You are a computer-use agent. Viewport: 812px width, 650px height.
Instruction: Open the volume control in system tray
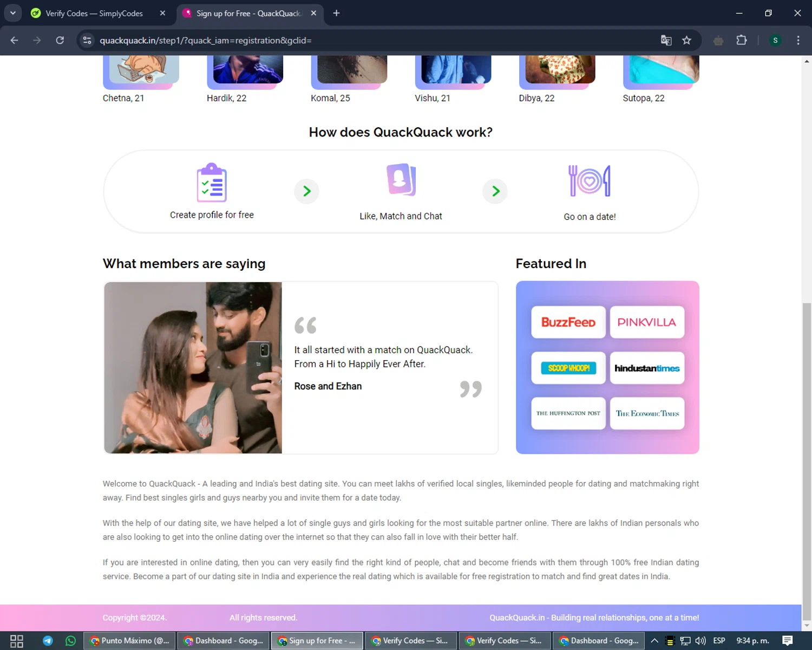pyautogui.click(x=700, y=641)
